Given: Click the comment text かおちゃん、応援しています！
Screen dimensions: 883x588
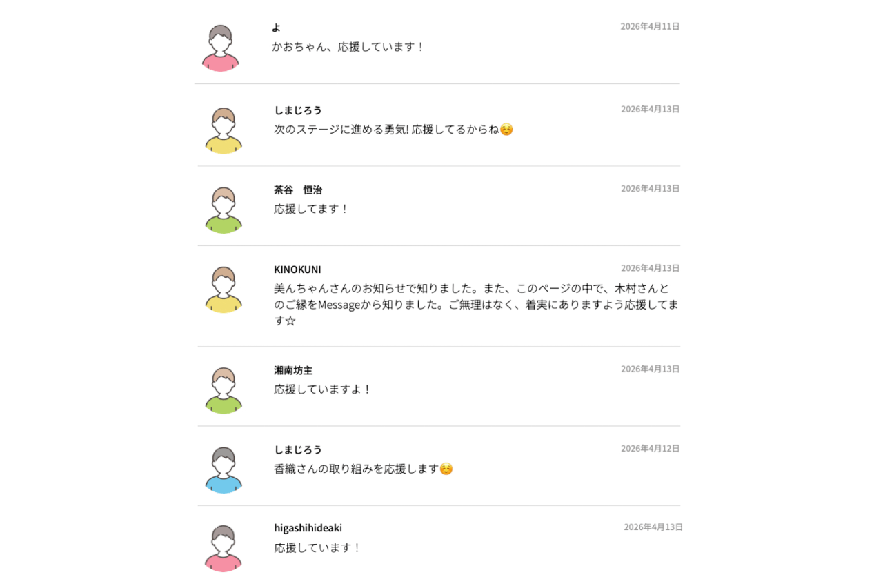Looking at the screenshot, I should 348,47.
